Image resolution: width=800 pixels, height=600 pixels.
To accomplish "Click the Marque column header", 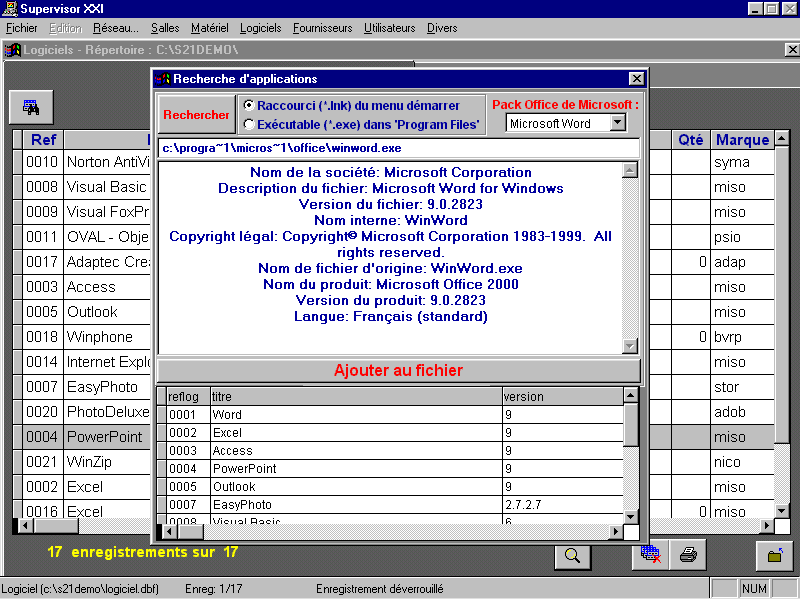I will [742, 139].
